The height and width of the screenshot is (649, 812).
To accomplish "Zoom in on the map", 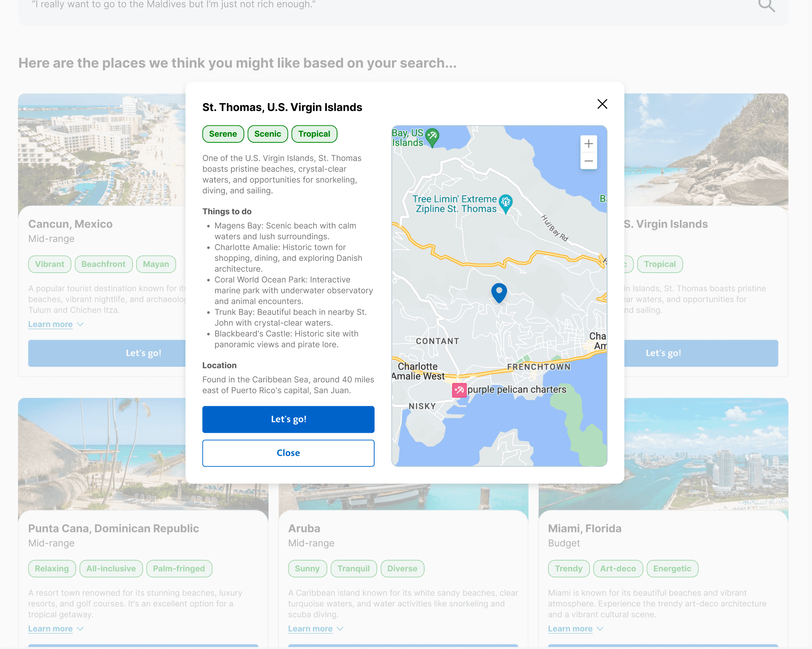I will 589,144.
